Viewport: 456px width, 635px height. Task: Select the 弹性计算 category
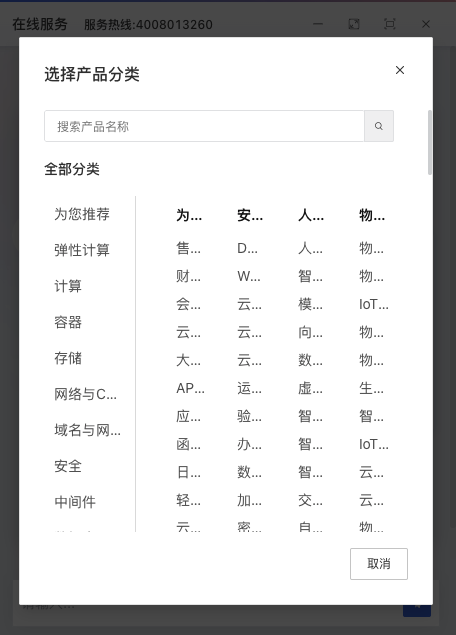(82, 250)
